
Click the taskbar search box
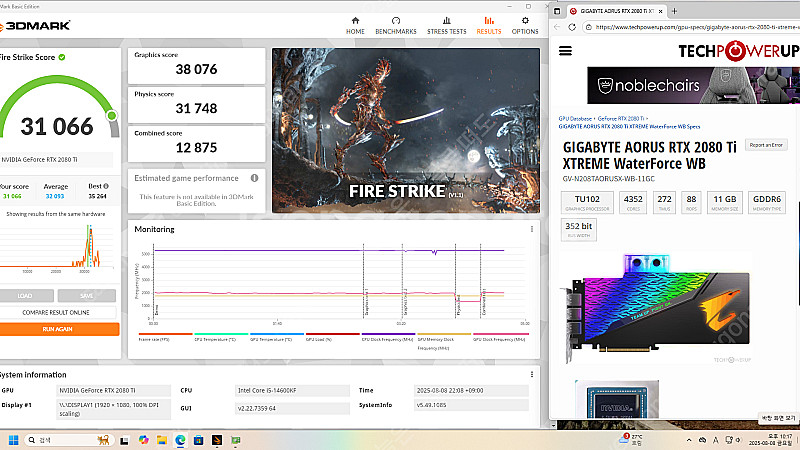point(69,440)
